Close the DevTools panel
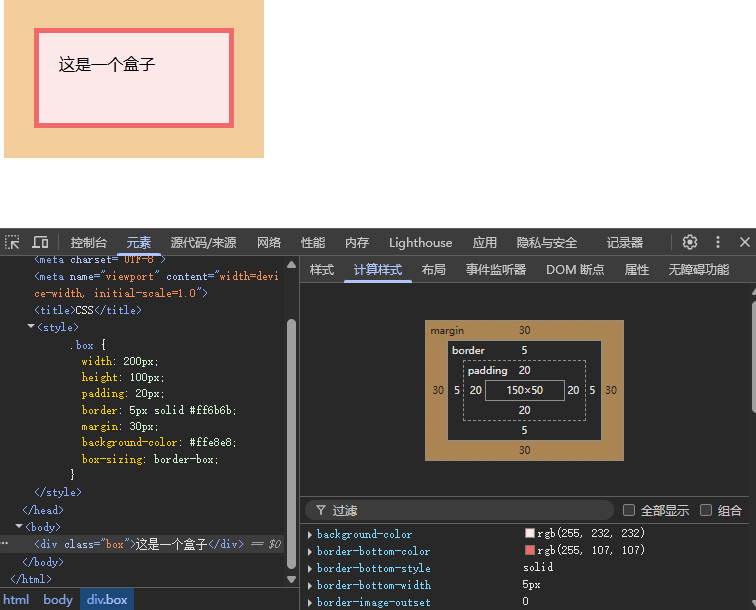The height and width of the screenshot is (610, 756). tap(745, 242)
